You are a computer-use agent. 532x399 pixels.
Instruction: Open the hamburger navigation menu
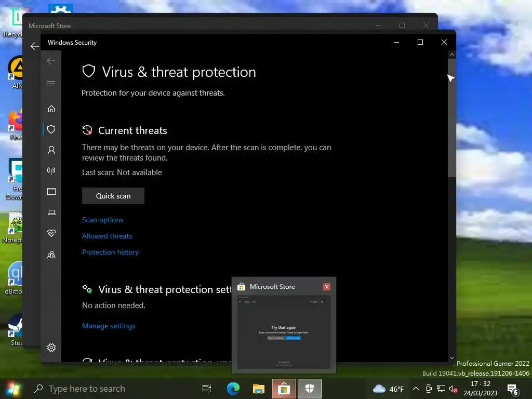click(x=51, y=84)
